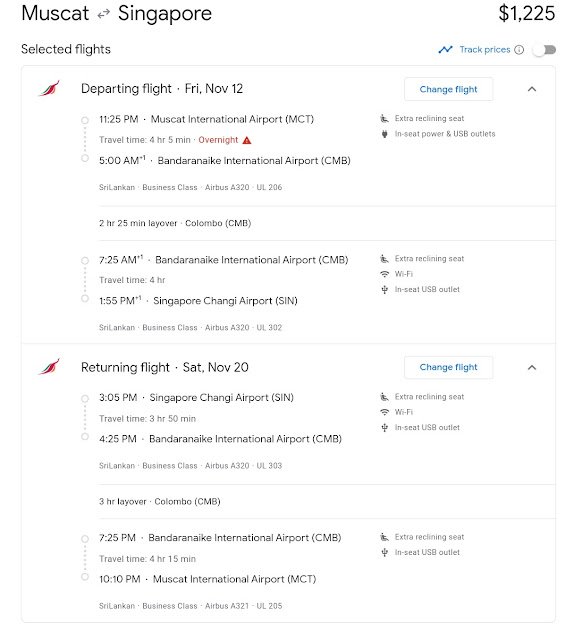
Task: Click the Track prices info icon
Action: (519, 50)
